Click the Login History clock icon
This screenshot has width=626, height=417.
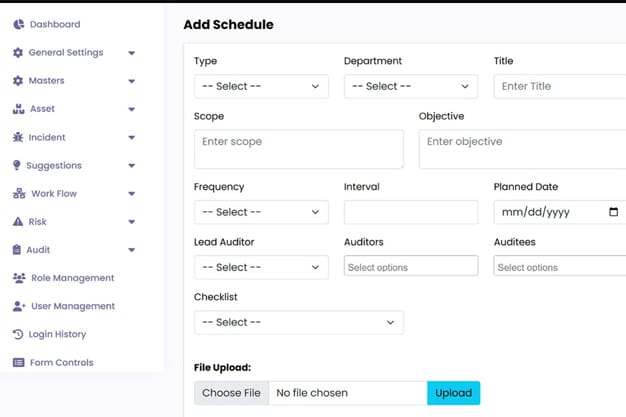pos(18,334)
